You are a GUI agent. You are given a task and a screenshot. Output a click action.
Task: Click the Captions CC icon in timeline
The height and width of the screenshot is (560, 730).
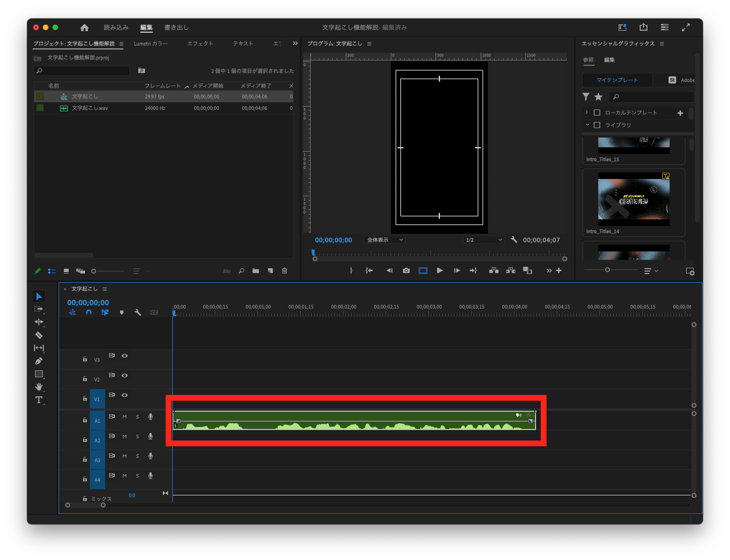coord(154,312)
